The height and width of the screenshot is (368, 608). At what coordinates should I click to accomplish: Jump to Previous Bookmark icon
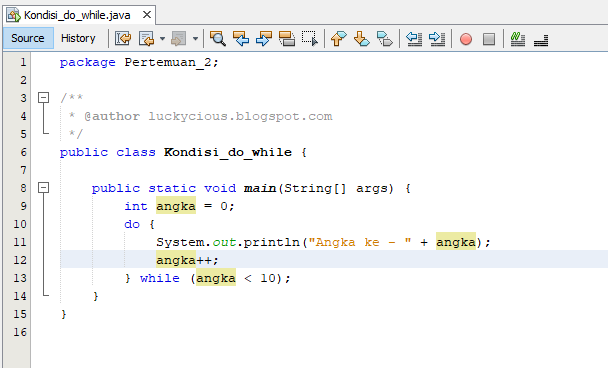click(x=339, y=38)
